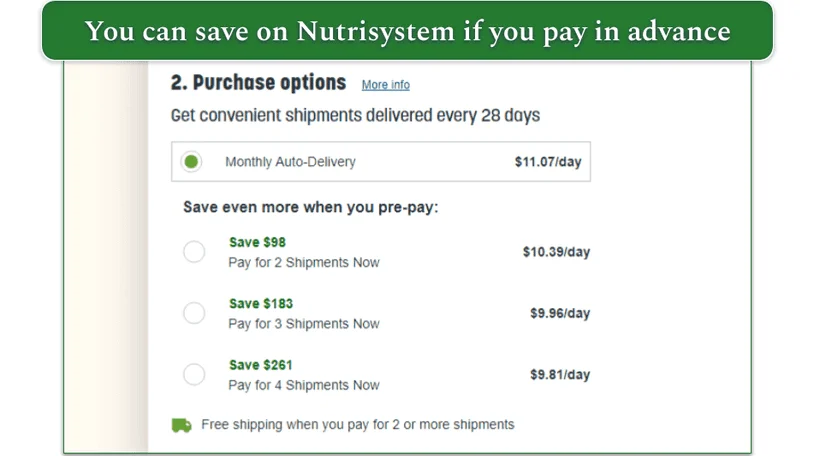Click the Save $98 offer label
Viewport: 814px width, 456px height.
[x=257, y=242]
